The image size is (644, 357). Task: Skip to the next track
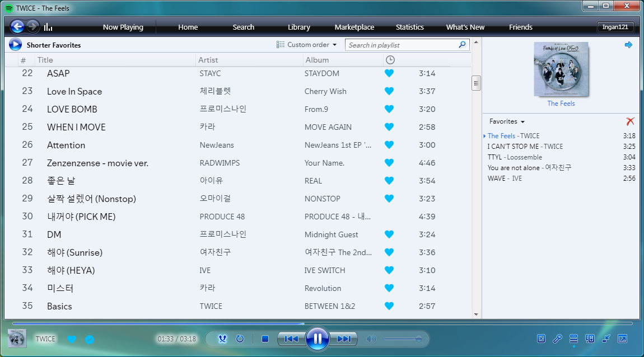pyautogui.click(x=344, y=339)
